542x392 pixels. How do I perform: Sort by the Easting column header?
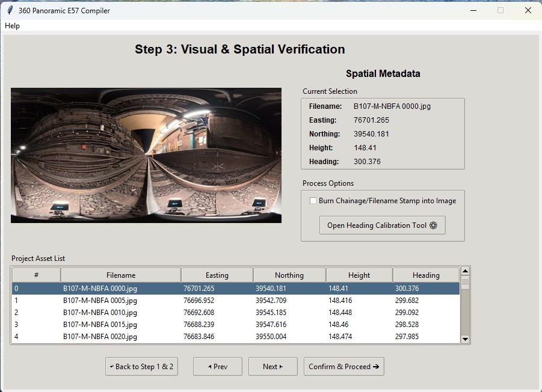(x=217, y=275)
